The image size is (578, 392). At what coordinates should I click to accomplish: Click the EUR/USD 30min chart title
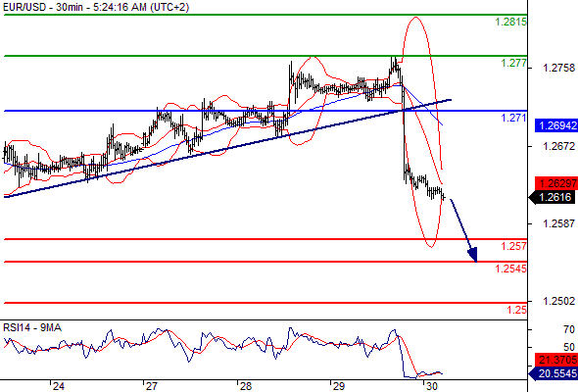pos(96,7)
